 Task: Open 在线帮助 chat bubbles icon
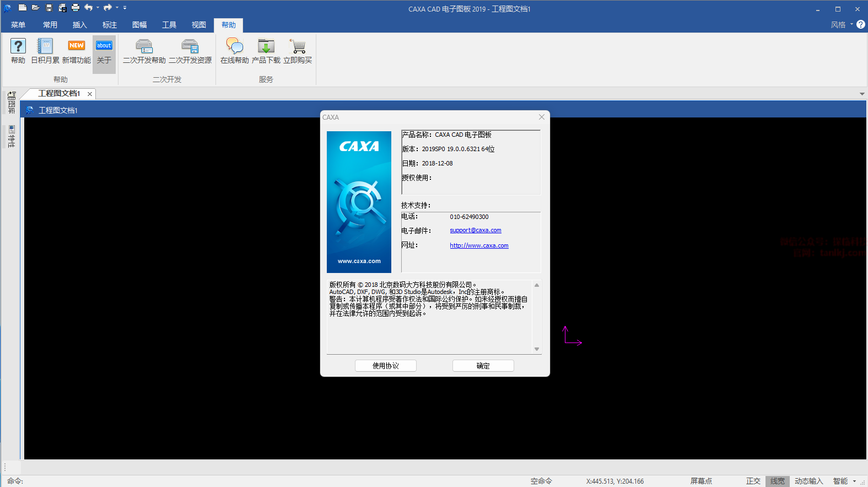pos(234,46)
